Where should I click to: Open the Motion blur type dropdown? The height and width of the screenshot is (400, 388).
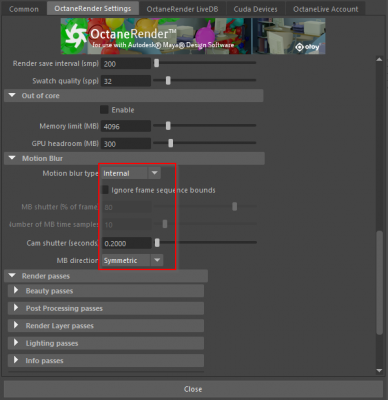[x=131, y=173]
